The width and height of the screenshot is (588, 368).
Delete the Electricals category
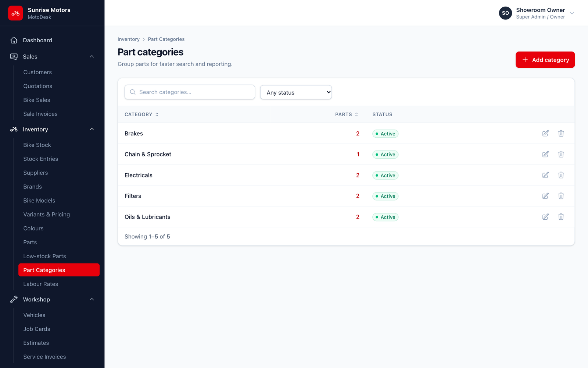(x=561, y=175)
